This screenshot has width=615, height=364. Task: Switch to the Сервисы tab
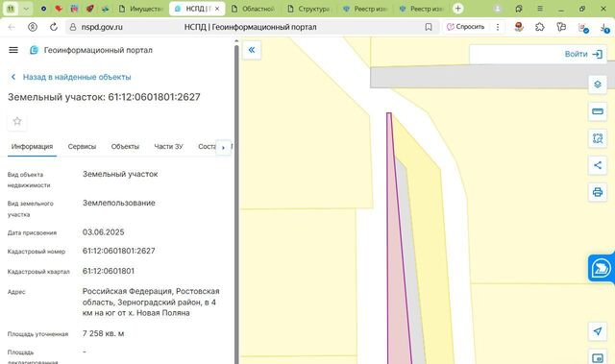(x=82, y=147)
